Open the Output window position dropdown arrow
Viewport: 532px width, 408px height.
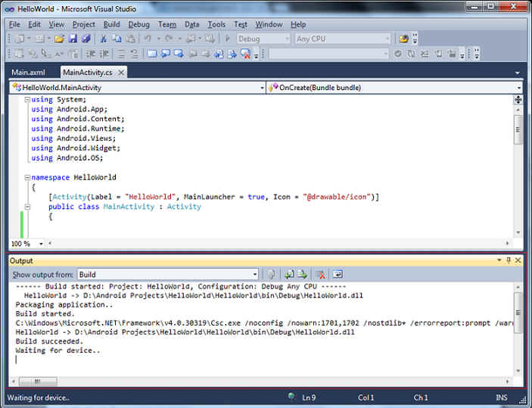499,260
